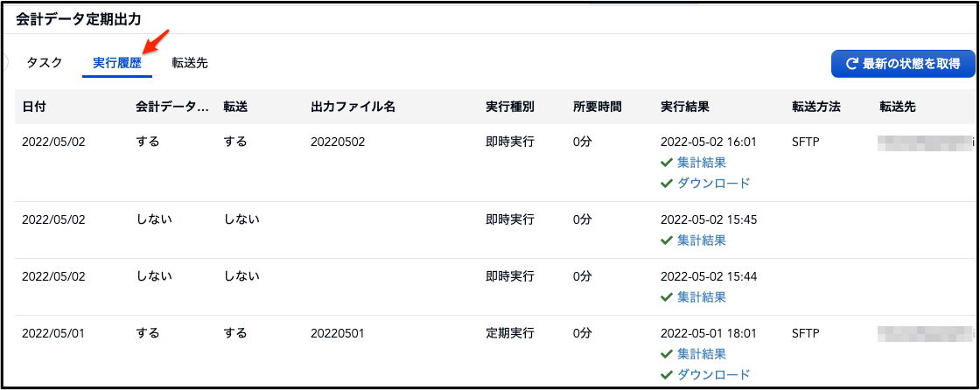980x390 pixels.
Task: Click ダウンロード link for 2022-05-01 18:01
Action: [x=713, y=375]
